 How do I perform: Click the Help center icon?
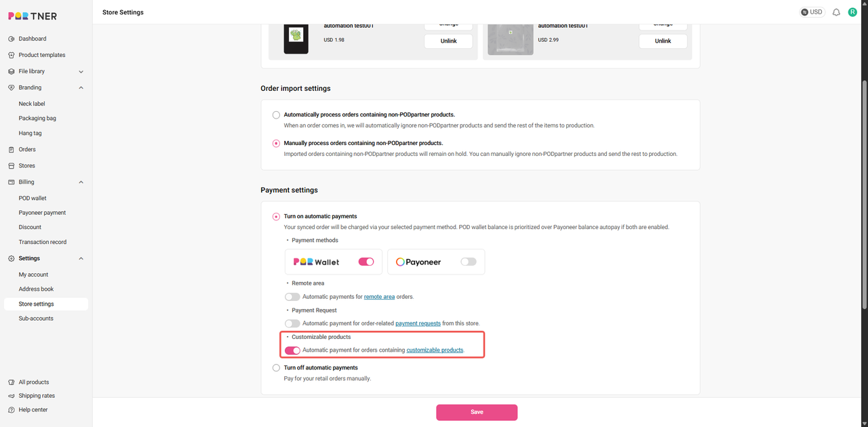[x=12, y=410]
